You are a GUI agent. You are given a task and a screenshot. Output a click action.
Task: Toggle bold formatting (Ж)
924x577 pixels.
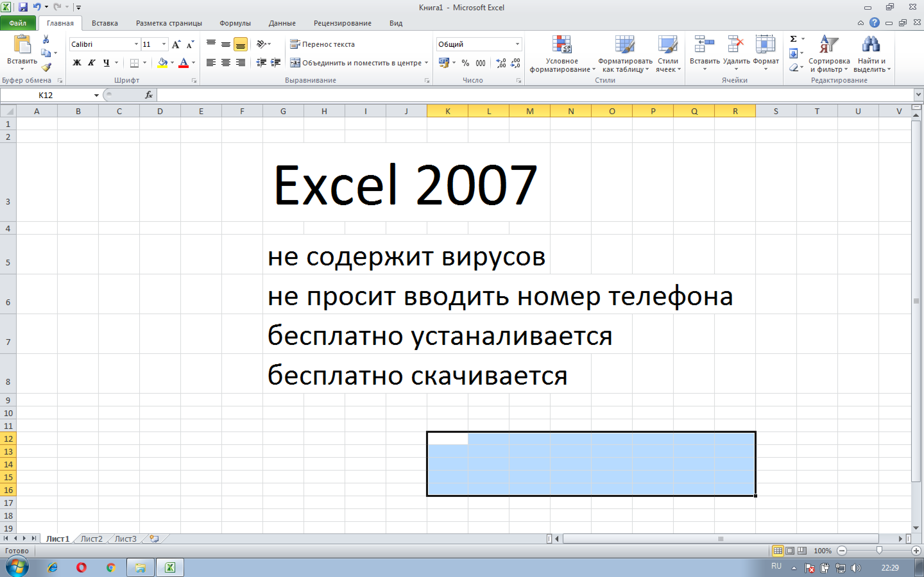click(x=77, y=63)
